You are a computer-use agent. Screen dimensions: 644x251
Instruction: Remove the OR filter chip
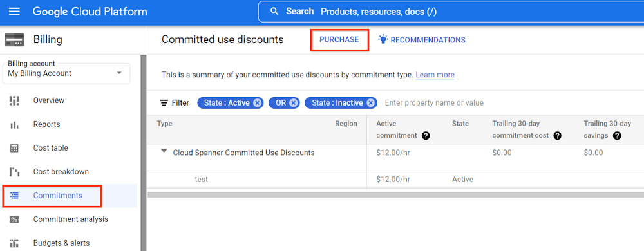pos(293,103)
